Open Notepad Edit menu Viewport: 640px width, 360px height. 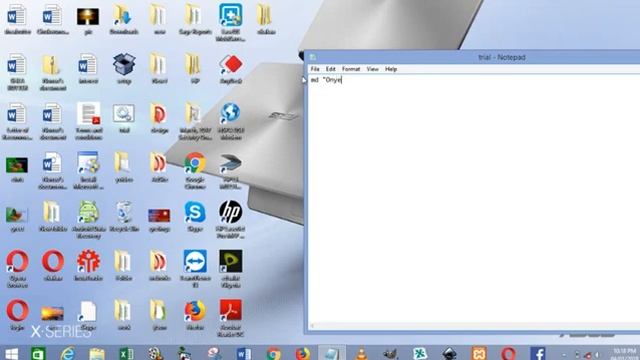click(x=331, y=69)
